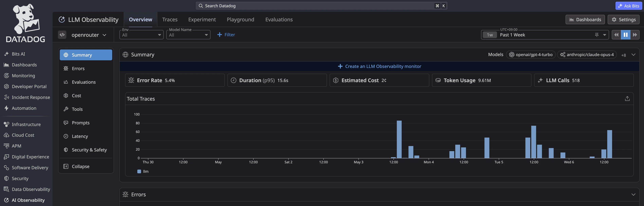The width and height of the screenshot is (644, 206).
Task: Go to Cloud Cost
Action: point(19,135)
